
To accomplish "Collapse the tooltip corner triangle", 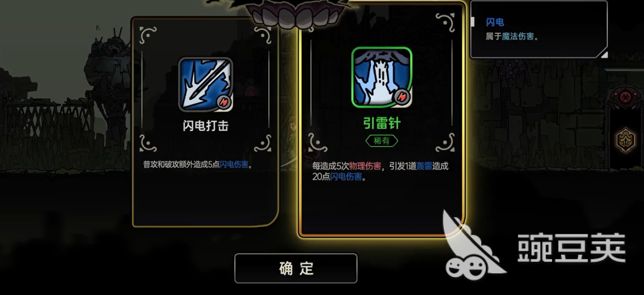I will click(604, 54).
